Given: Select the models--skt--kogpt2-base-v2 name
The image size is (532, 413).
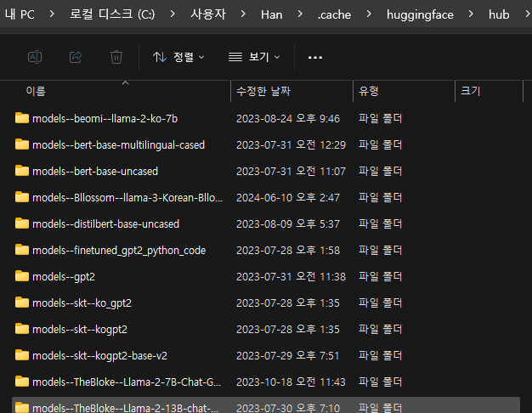Looking at the screenshot, I should coord(99,356).
